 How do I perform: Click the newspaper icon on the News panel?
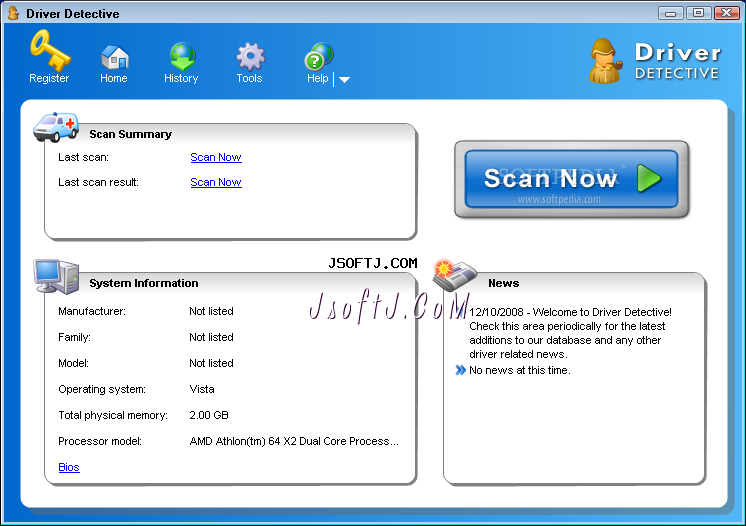(x=454, y=275)
